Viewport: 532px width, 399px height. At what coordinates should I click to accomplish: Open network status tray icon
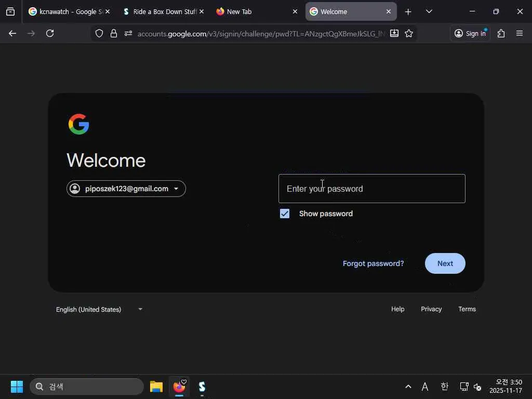click(x=464, y=387)
